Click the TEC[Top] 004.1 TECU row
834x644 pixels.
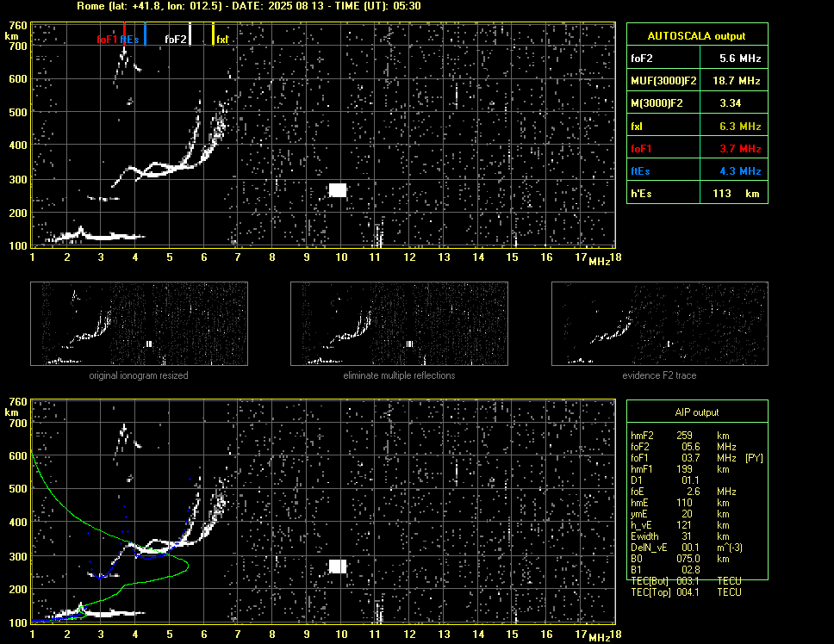click(x=686, y=592)
